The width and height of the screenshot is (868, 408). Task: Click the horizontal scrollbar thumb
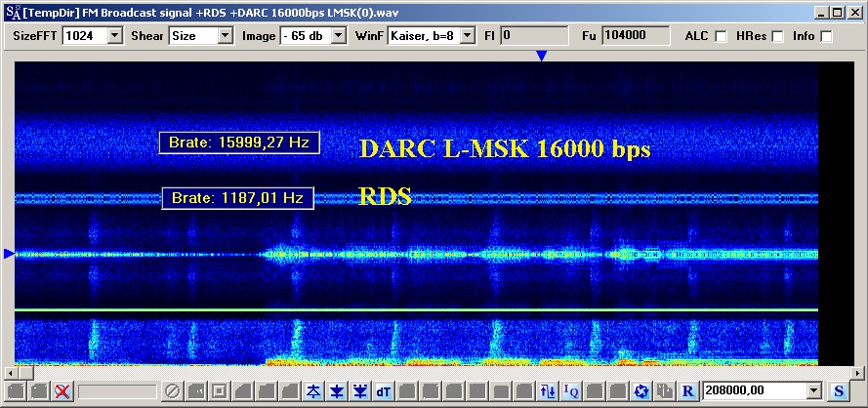24,373
